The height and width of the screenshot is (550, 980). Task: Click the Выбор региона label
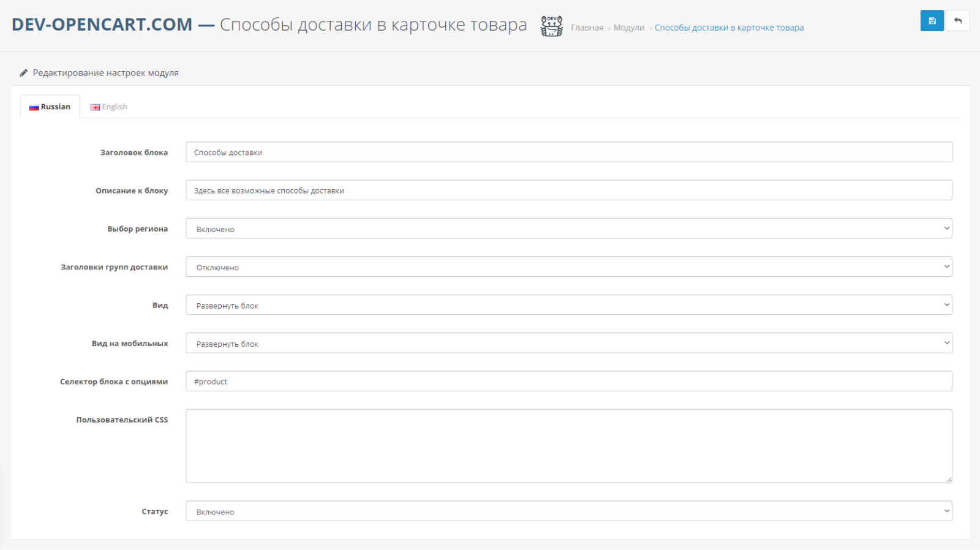(137, 229)
